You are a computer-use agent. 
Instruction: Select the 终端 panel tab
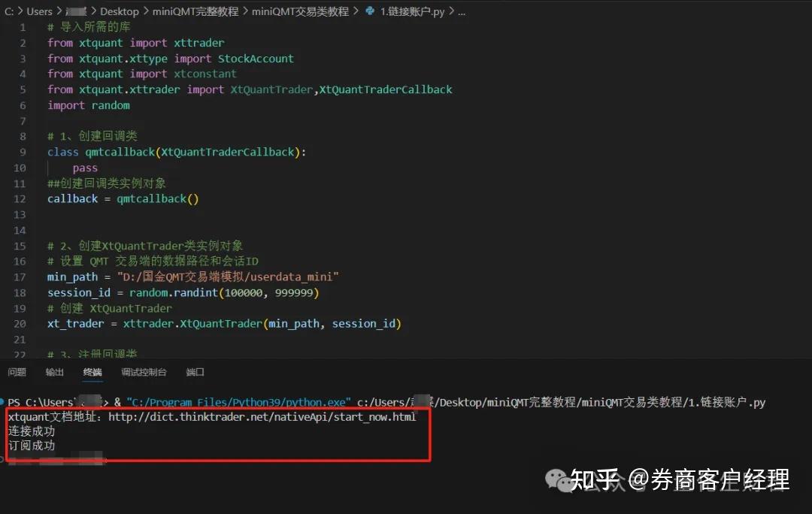pyautogui.click(x=92, y=372)
